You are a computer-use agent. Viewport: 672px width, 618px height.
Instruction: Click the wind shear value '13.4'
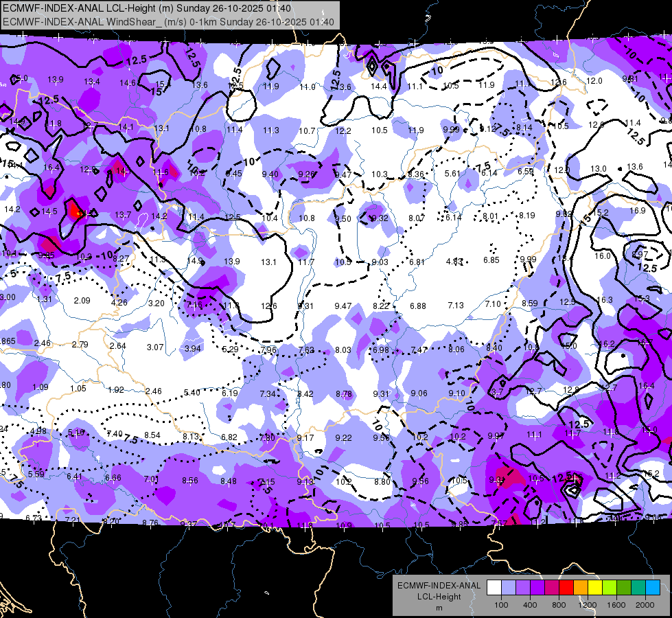[x=92, y=82]
